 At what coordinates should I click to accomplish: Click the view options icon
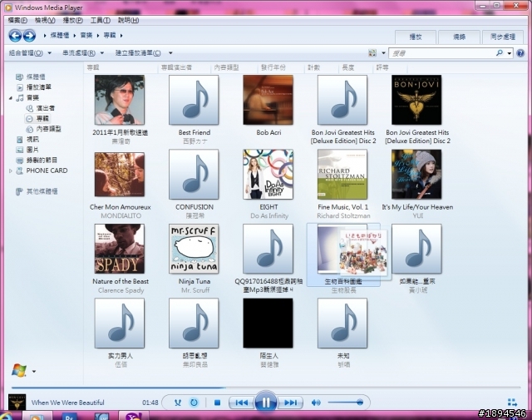372,53
